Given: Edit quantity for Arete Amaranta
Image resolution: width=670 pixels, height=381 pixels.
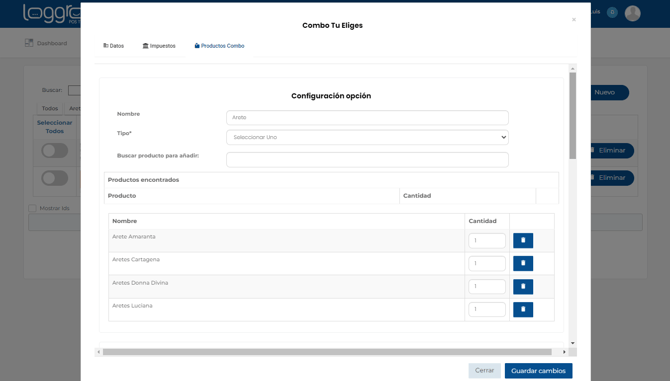Looking at the screenshot, I should (487, 240).
